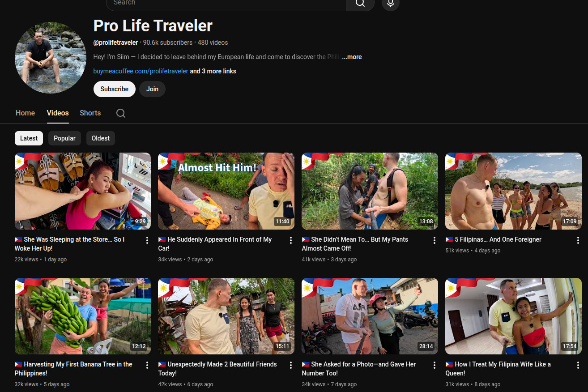Play the 28:14 photo video thumbnail
The width and height of the screenshot is (588, 392).
[370, 316]
